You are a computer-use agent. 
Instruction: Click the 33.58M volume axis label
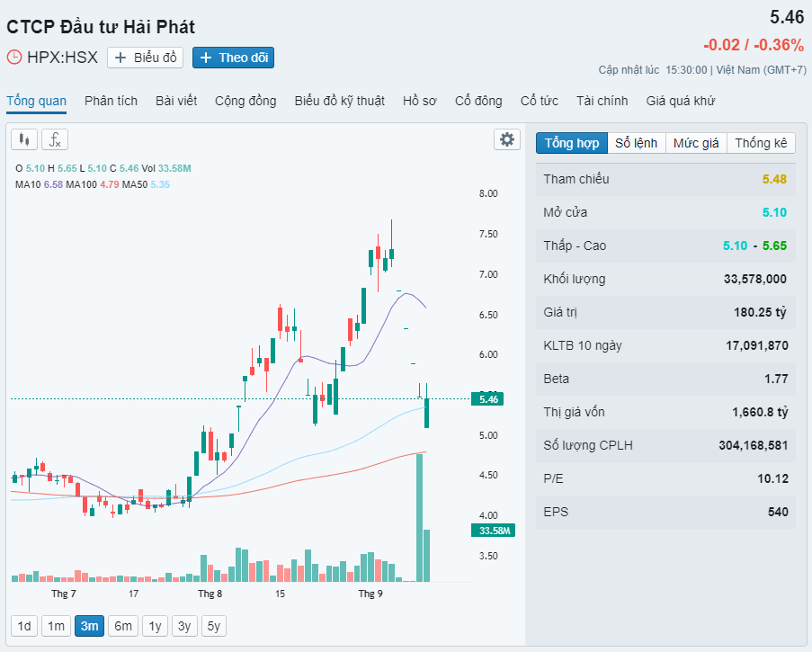pyautogui.click(x=493, y=531)
